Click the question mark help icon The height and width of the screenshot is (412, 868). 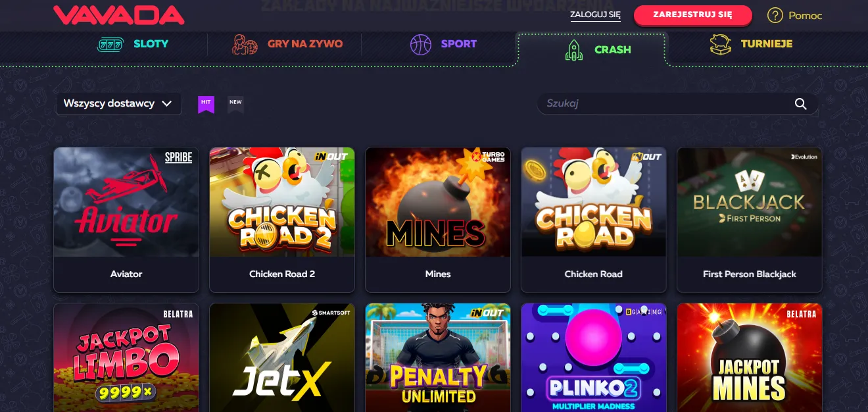click(775, 15)
